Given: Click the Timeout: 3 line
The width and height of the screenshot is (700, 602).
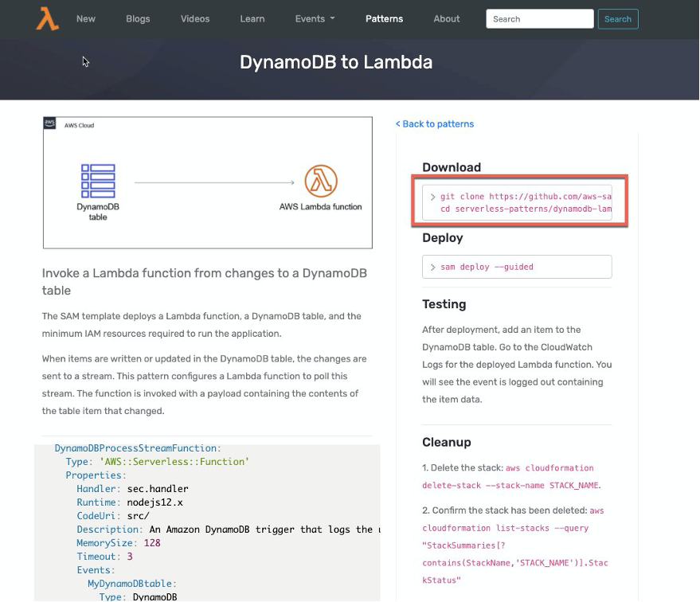Looking at the screenshot, I should 105,557.
